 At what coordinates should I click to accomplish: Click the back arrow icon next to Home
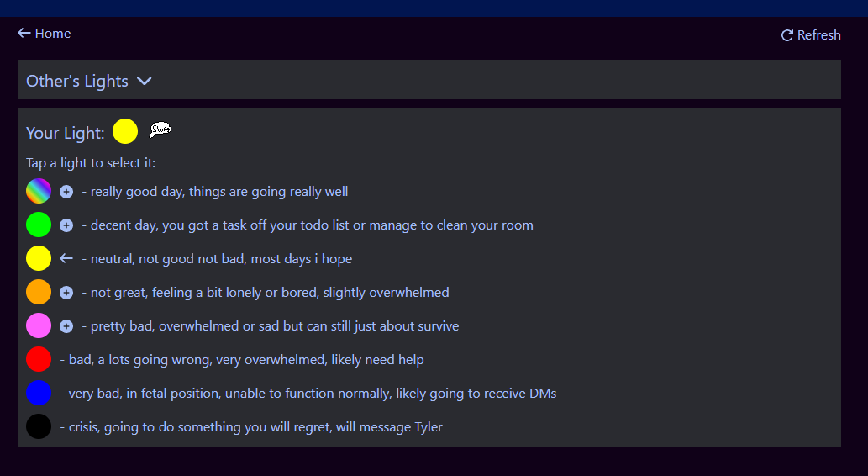pyautogui.click(x=24, y=34)
